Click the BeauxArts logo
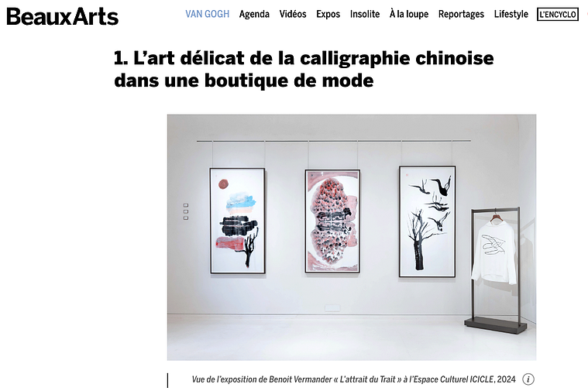 [x=62, y=16]
